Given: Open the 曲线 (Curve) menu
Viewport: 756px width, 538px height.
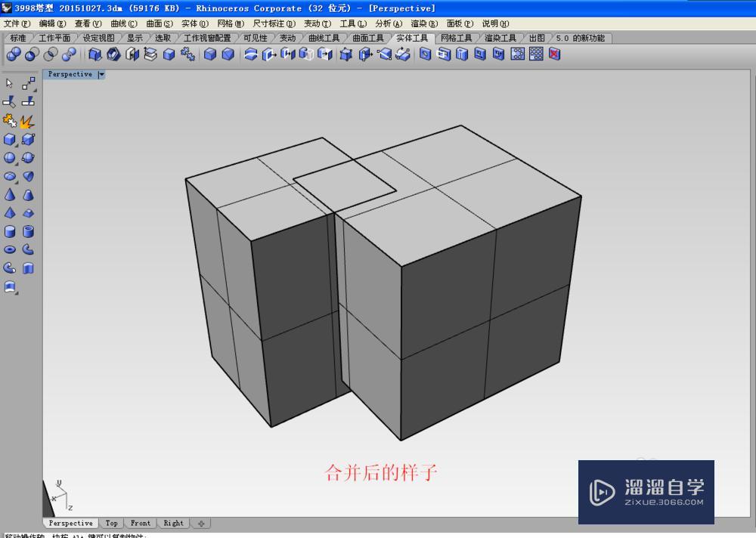Looking at the screenshot, I should pos(123,23).
